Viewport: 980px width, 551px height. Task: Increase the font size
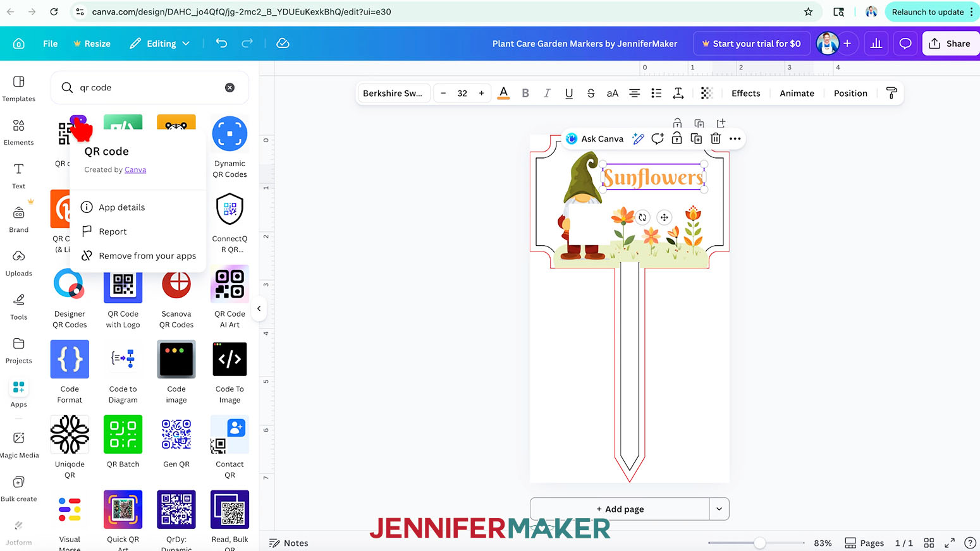tap(481, 93)
